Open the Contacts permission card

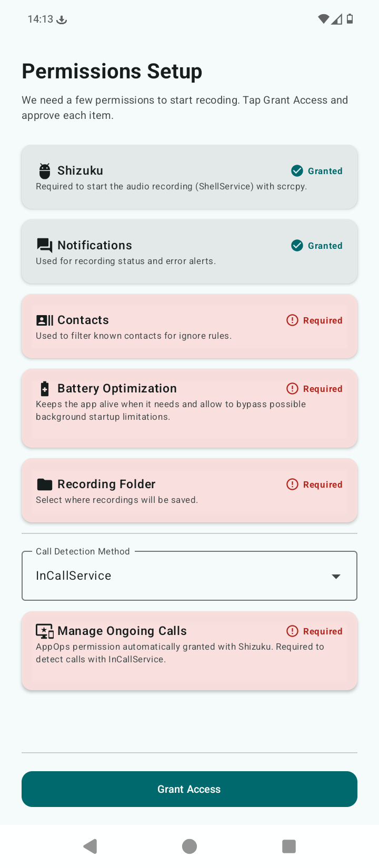[x=189, y=327]
